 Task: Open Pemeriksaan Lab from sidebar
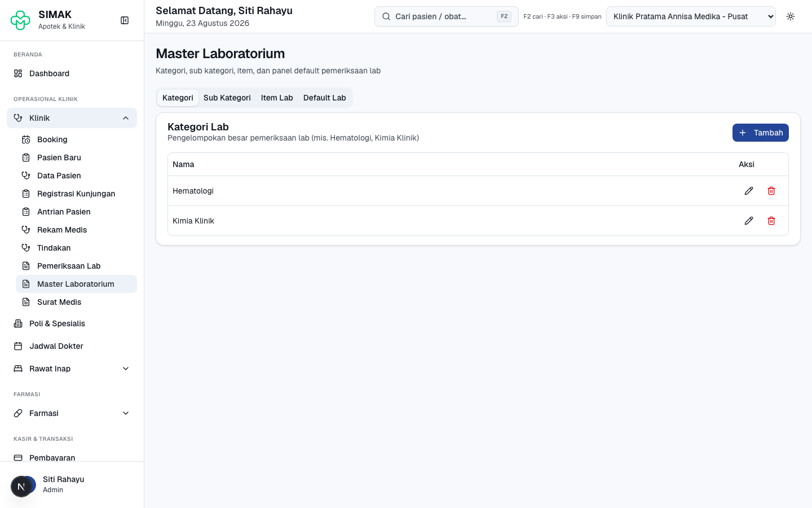pos(76,266)
